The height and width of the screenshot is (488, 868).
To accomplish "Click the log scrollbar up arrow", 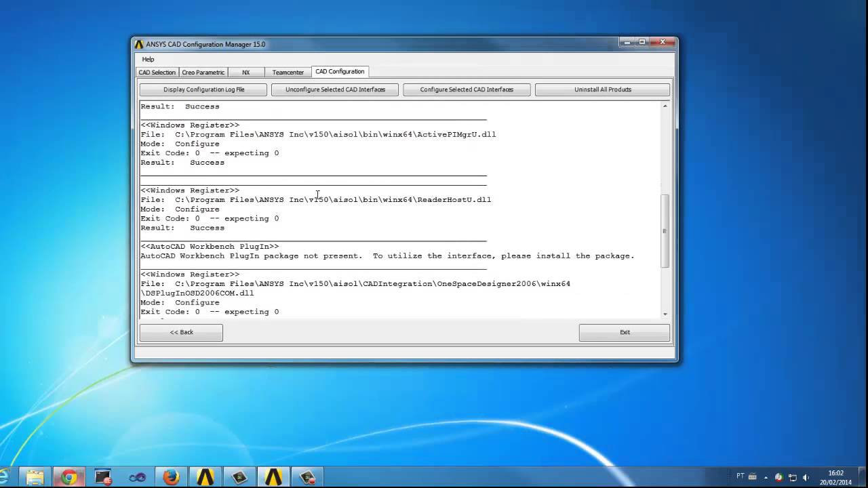I will tap(665, 106).
